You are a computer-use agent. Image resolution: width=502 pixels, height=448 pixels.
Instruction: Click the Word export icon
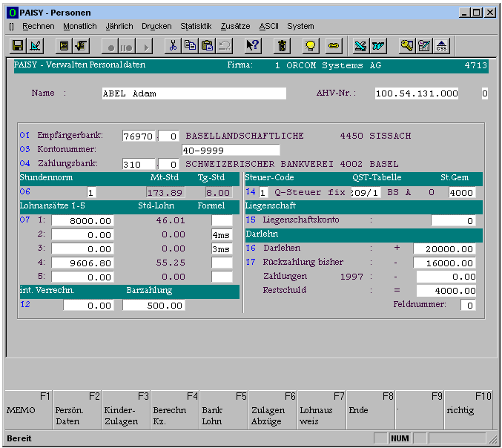[378, 46]
